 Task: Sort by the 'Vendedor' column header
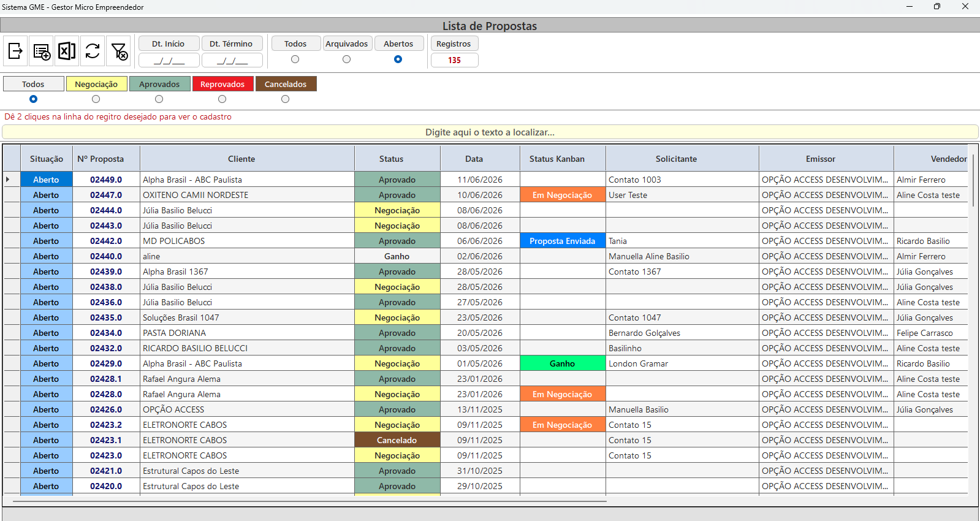pos(930,159)
